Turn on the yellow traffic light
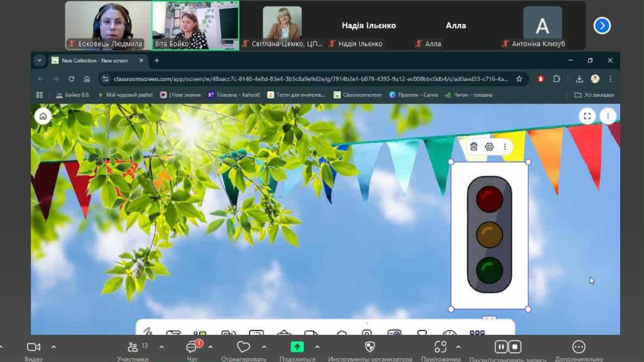644x362 pixels. tap(489, 234)
